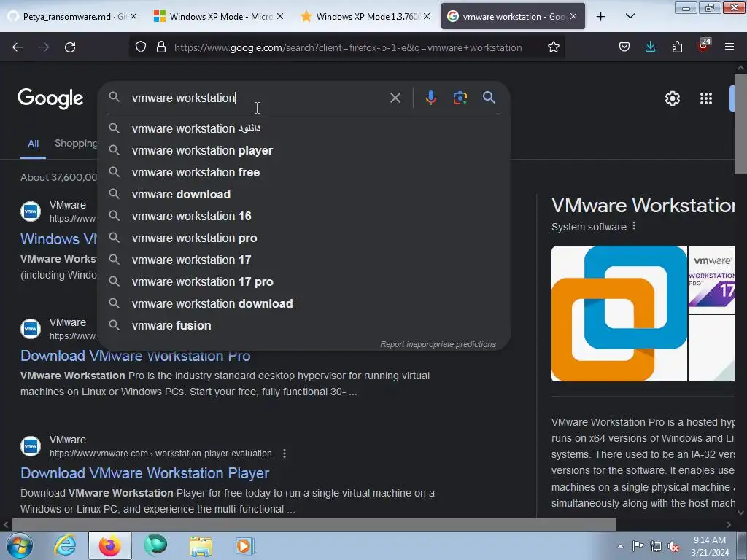Open the Action Center flag tray icon
The height and width of the screenshot is (560, 747).
point(638,546)
